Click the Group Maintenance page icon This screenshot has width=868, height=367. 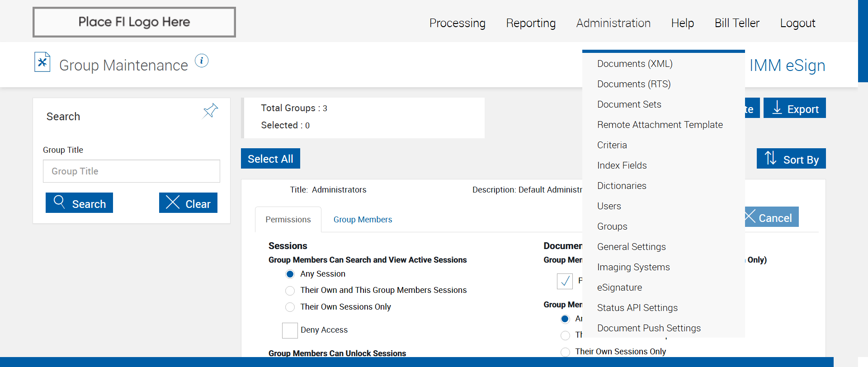click(x=42, y=62)
